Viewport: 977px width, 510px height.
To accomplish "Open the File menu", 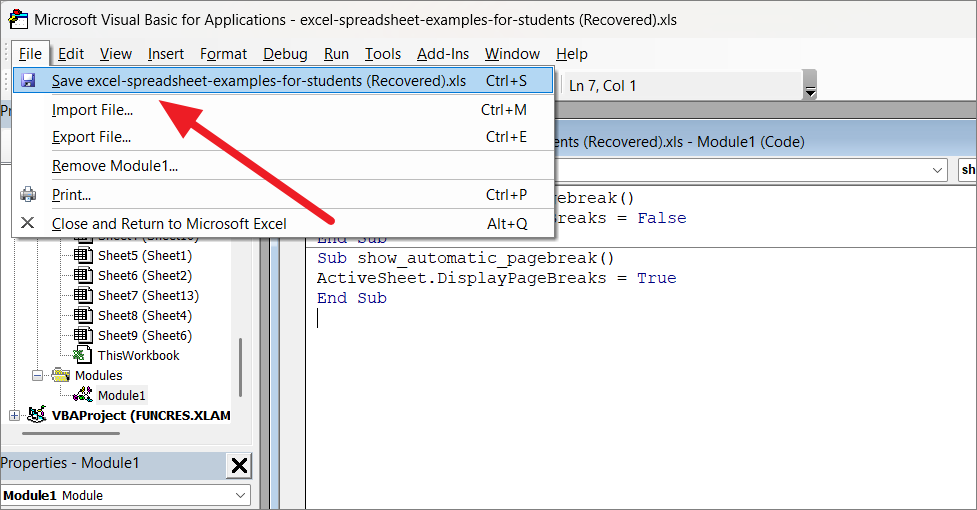I will (31, 54).
